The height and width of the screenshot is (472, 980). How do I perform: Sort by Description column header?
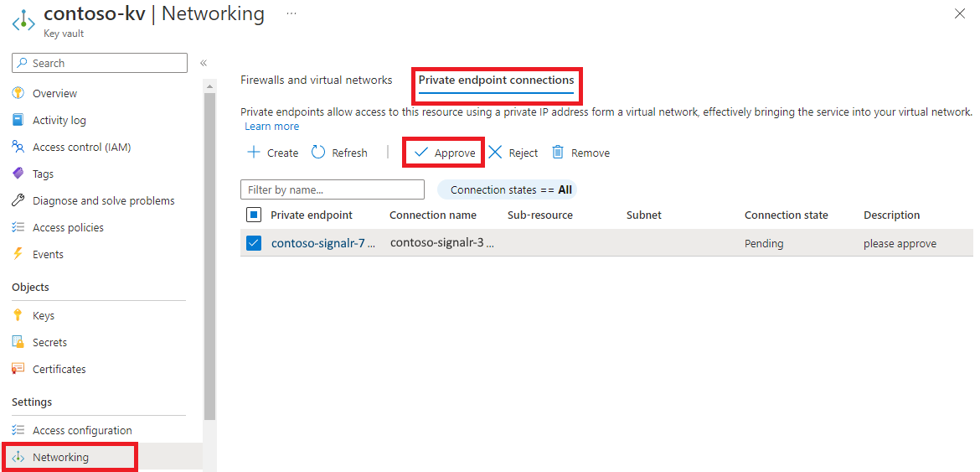(x=892, y=215)
